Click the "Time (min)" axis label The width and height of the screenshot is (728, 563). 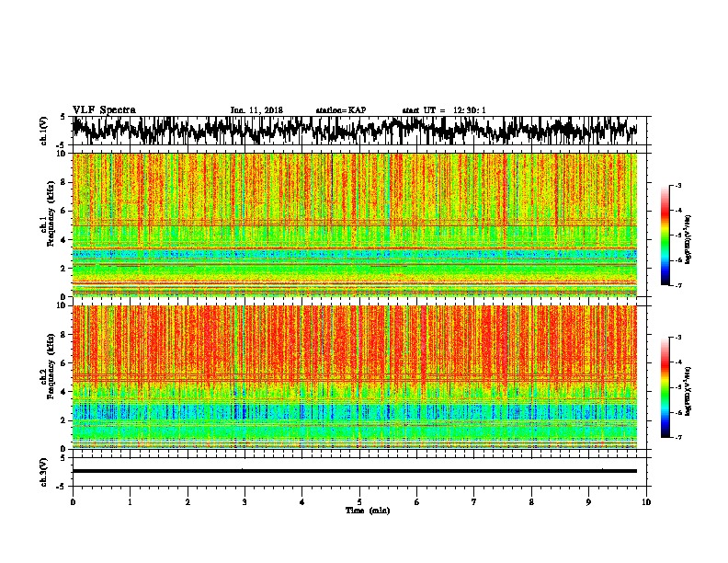coord(368,511)
